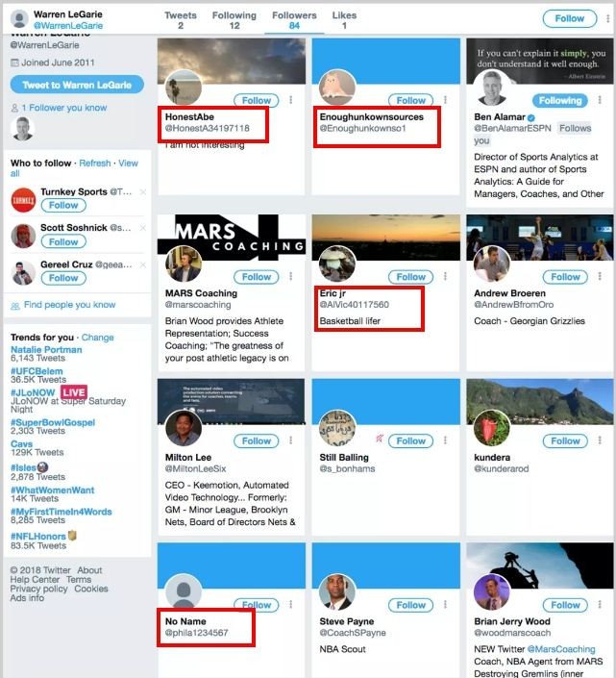Open the #UFCBelem trend link
This screenshot has height=678, width=616.
coord(37,371)
